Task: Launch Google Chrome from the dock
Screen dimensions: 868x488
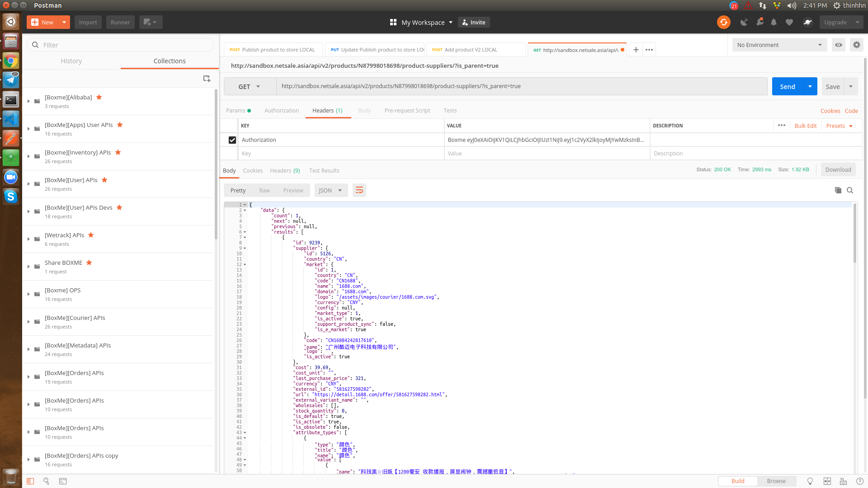Action: [11, 61]
